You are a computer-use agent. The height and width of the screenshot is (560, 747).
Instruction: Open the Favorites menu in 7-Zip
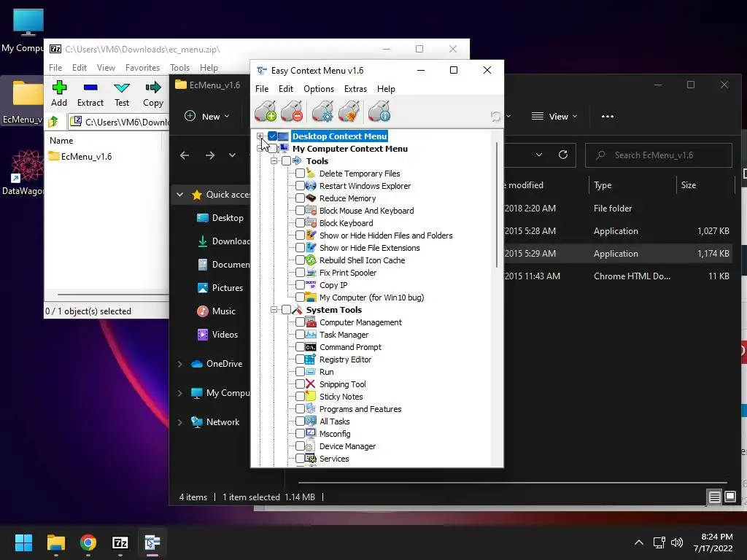(142, 68)
